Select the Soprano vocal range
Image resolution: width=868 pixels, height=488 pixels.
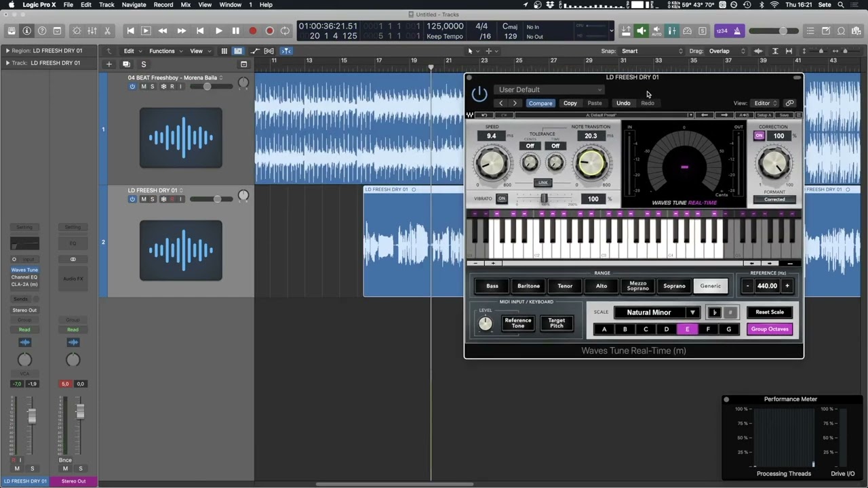coord(674,286)
